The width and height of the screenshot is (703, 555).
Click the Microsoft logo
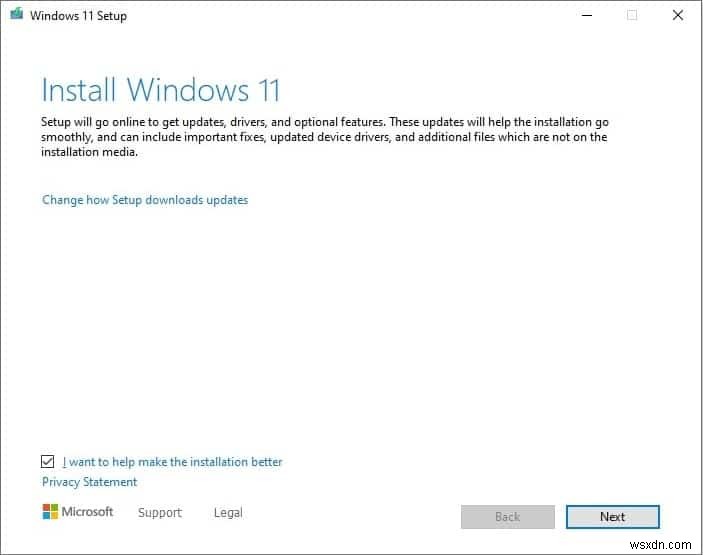[78, 512]
